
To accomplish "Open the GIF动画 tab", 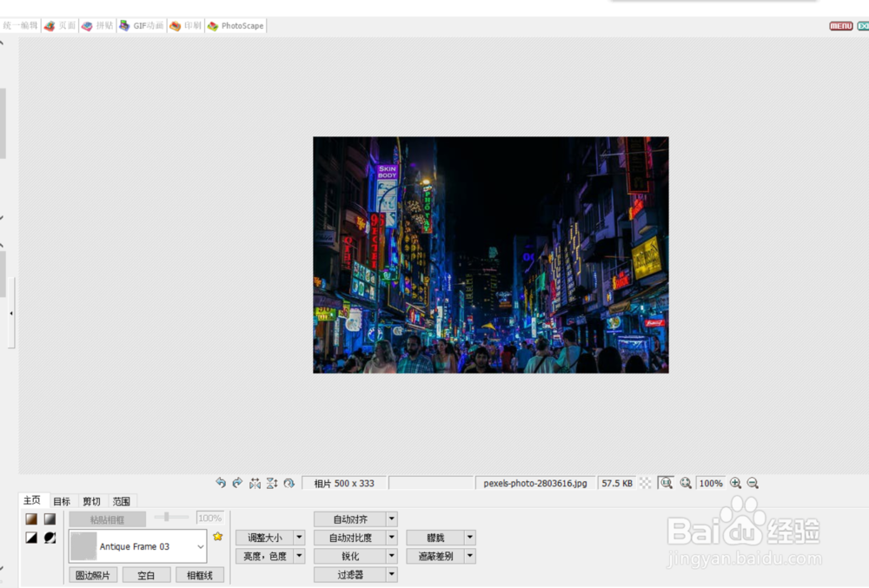I will [x=142, y=25].
